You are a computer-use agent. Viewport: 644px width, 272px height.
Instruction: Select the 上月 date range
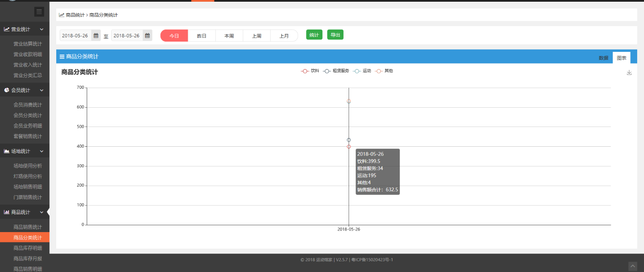284,36
